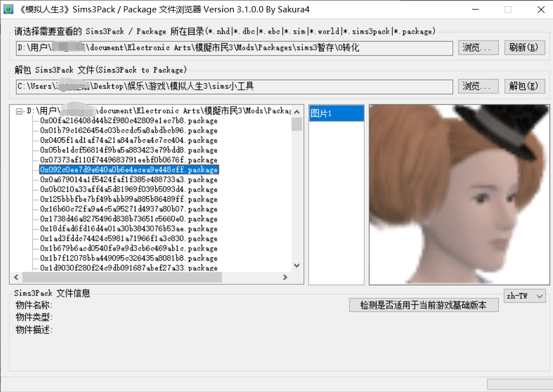Select file 0x1b679b6acd0540fe9e9d3cb6c469ab1c.package

click(x=129, y=249)
